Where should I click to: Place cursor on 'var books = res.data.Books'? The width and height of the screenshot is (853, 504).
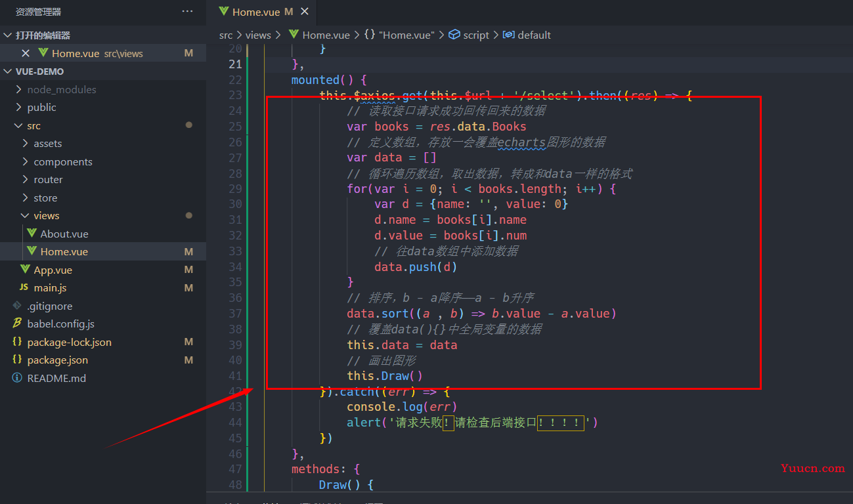coord(437,127)
